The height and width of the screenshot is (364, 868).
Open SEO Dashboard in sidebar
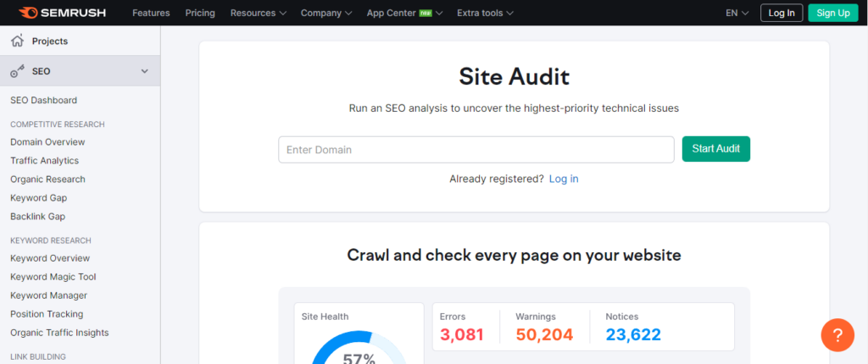[44, 100]
